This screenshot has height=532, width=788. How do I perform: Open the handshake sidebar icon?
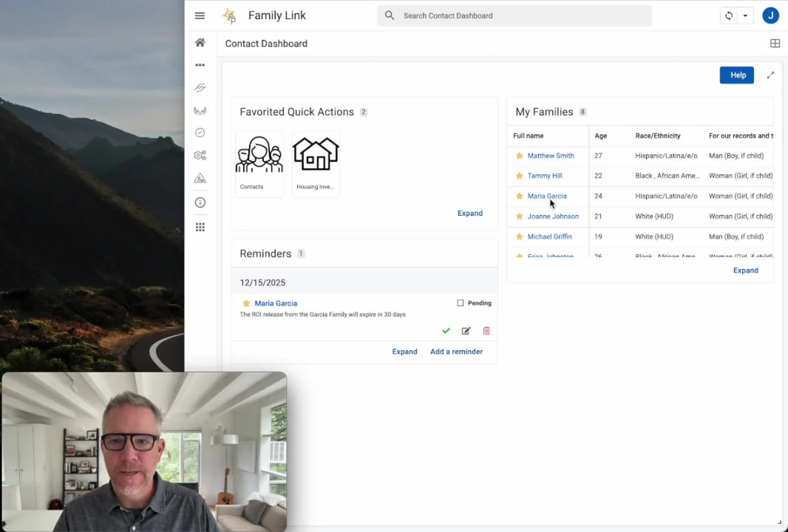click(200, 88)
